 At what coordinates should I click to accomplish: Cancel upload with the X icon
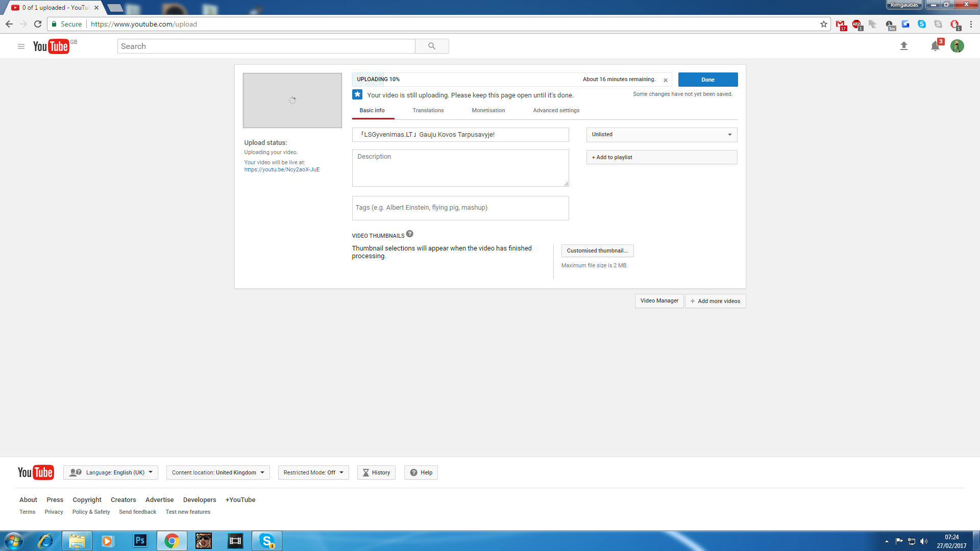pos(665,80)
